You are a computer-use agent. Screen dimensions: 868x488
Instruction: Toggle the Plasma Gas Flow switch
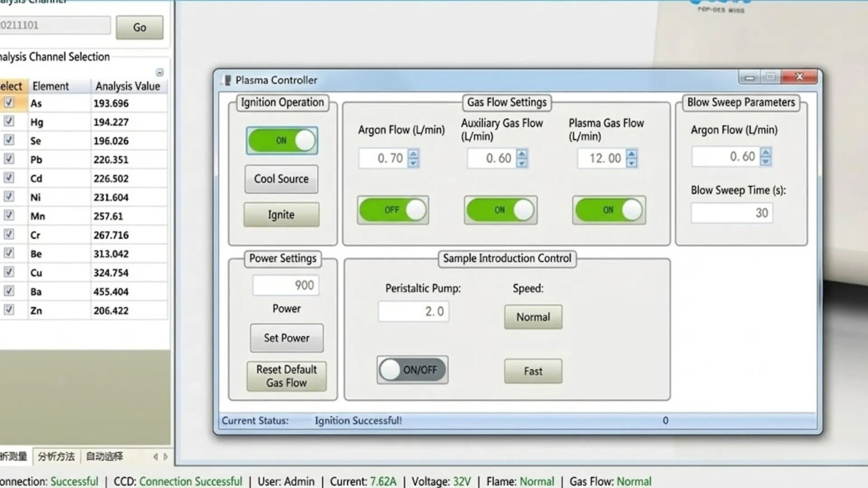click(609, 210)
